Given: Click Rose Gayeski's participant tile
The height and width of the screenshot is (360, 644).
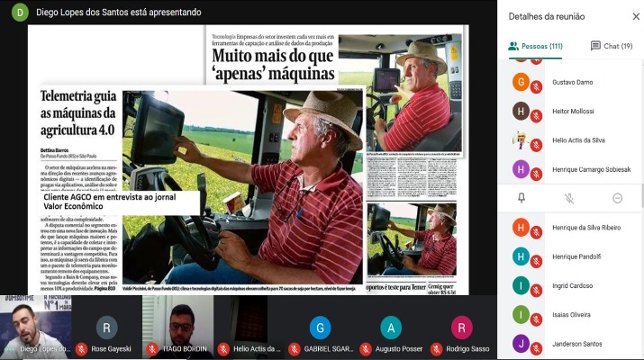Looking at the screenshot, I should point(107,328).
